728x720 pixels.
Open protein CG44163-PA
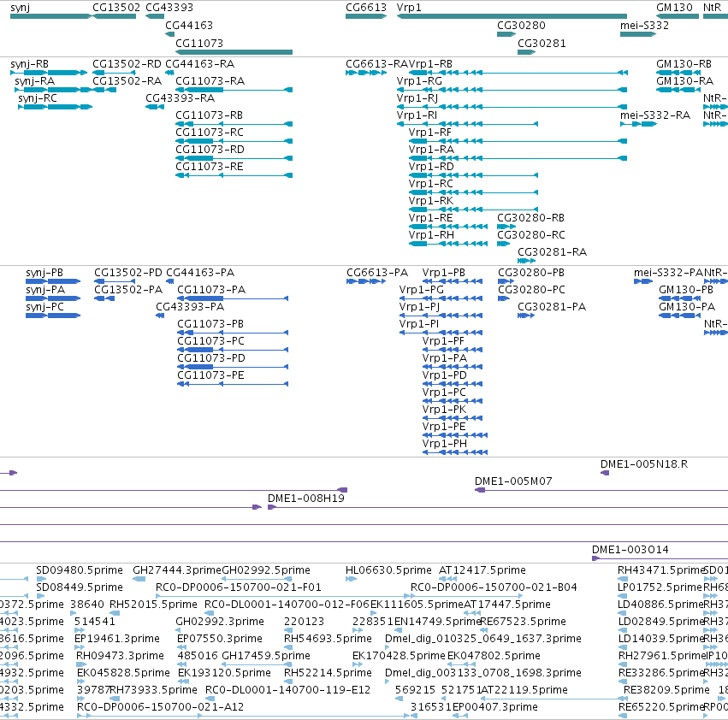coord(200,273)
